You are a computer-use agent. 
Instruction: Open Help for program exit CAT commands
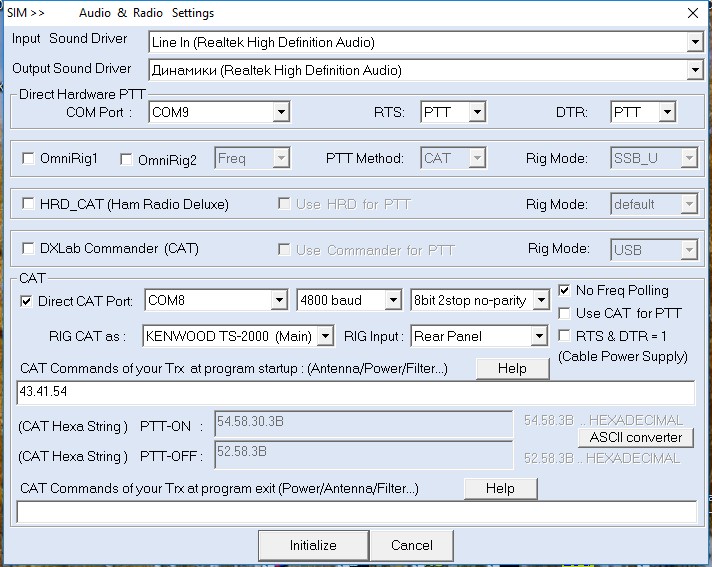point(500,488)
